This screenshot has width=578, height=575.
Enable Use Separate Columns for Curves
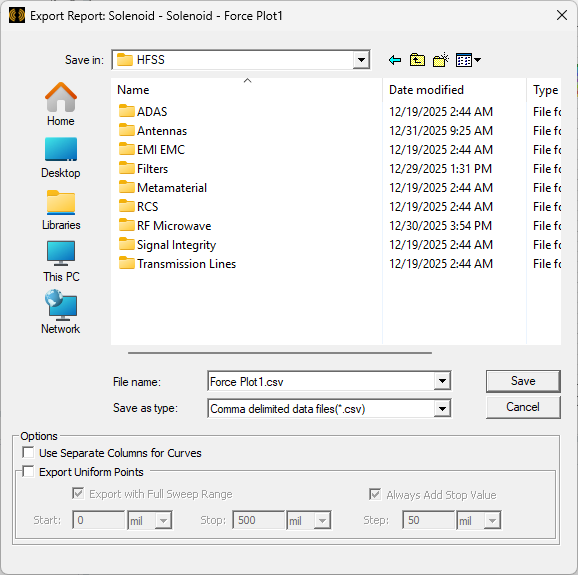(28, 452)
